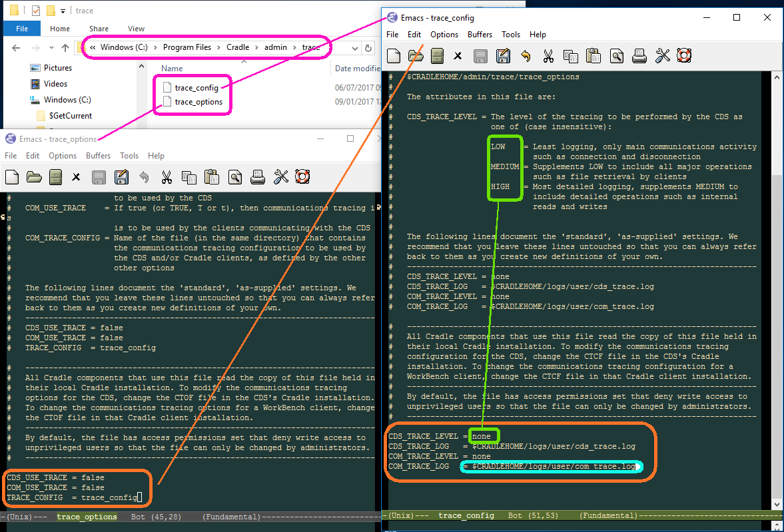
Task: Click Save icon in trace_config Emacs toolbar
Action: [480, 56]
